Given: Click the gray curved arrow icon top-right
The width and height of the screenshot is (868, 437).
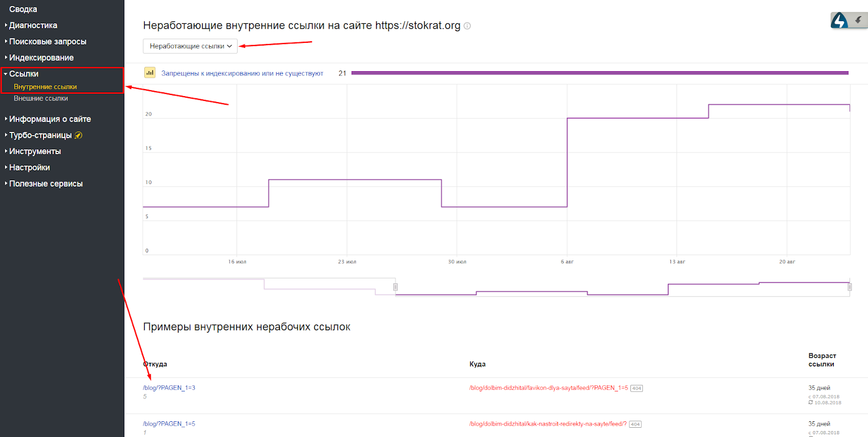Looking at the screenshot, I should click(858, 20).
